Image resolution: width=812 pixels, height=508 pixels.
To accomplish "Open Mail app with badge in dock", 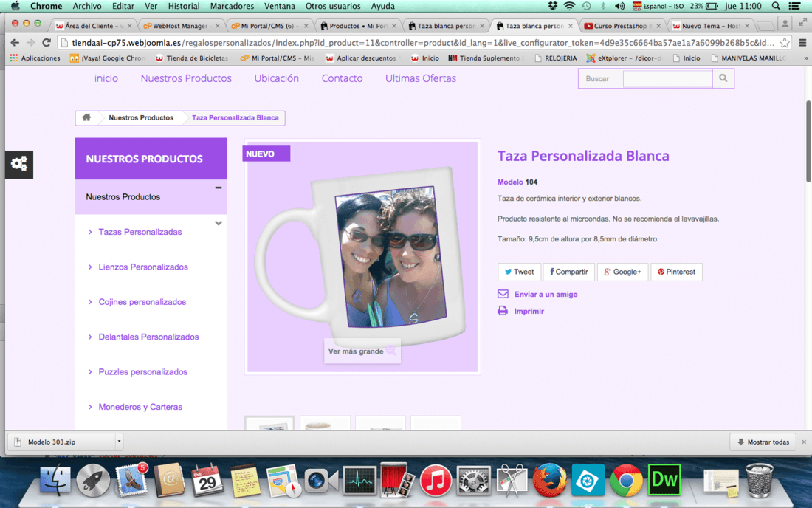I will click(x=131, y=479).
